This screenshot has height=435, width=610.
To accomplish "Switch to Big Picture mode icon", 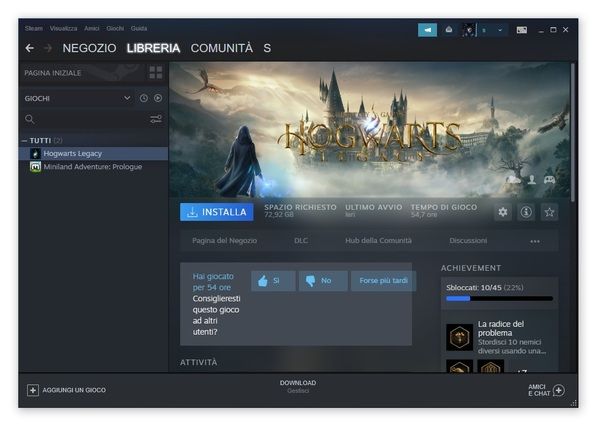I will coord(522,30).
